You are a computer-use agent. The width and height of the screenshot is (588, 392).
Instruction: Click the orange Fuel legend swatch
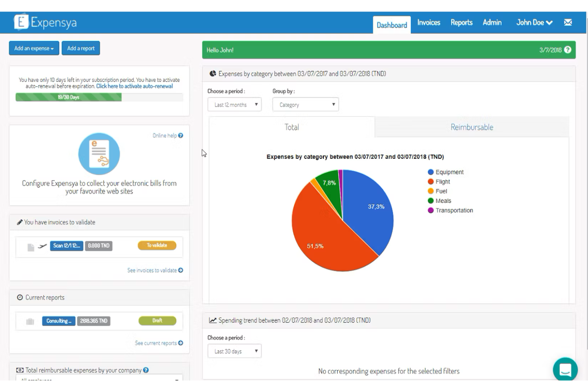point(431,191)
